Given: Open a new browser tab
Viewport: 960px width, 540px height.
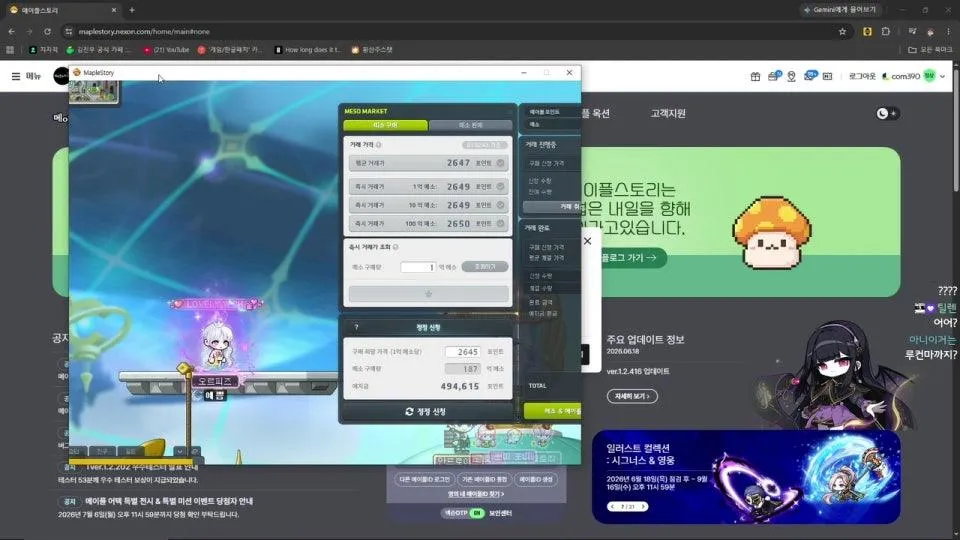Looking at the screenshot, I should tap(132, 10).
